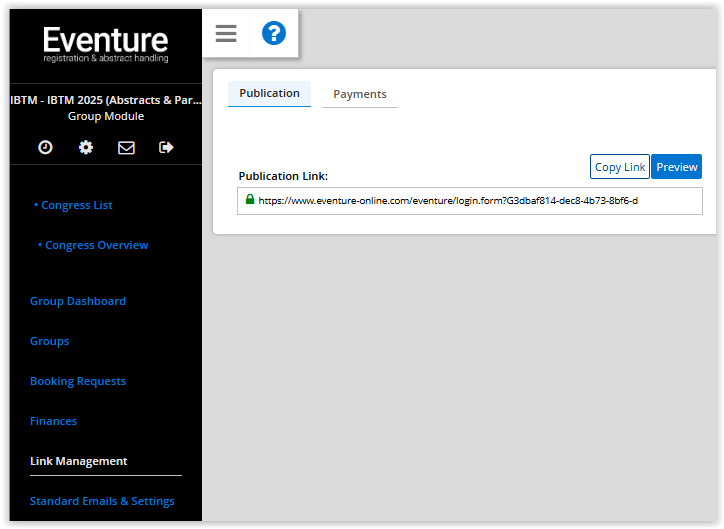Open Booking Requests

point(78,381)
